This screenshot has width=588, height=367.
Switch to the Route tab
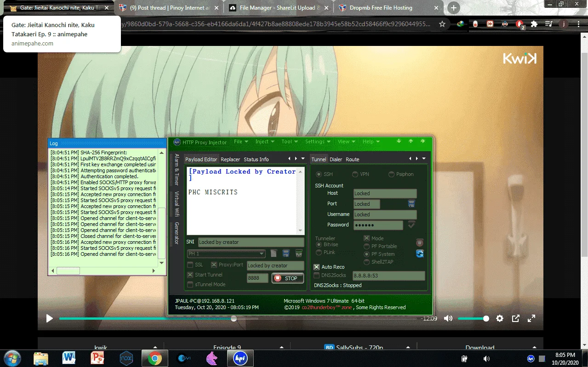click(x=353, y=159)
